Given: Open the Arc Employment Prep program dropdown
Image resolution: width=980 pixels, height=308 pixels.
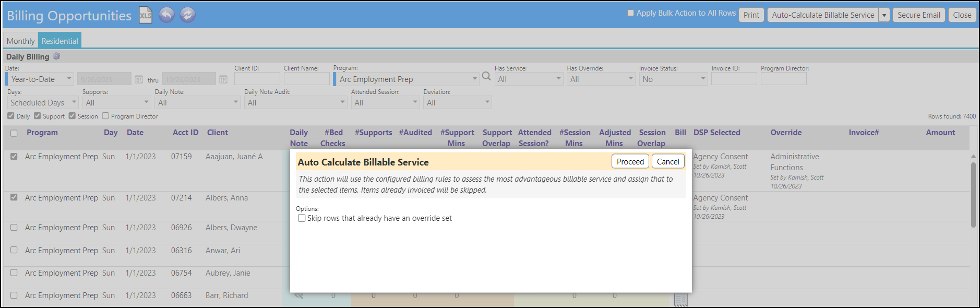Looking at the screenshot, I should (x=406, y=79).
